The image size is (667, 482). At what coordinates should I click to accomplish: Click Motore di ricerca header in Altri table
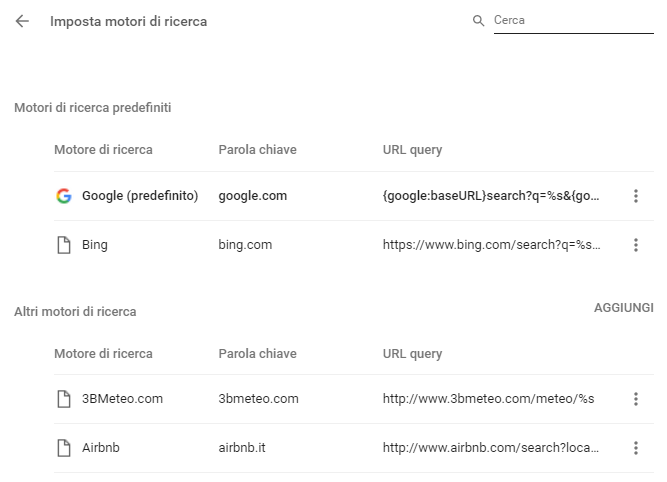click(103, 354)
